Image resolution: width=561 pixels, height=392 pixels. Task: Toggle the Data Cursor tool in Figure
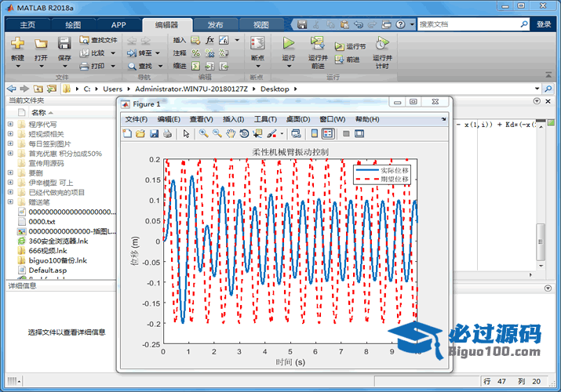click(257, 133)
